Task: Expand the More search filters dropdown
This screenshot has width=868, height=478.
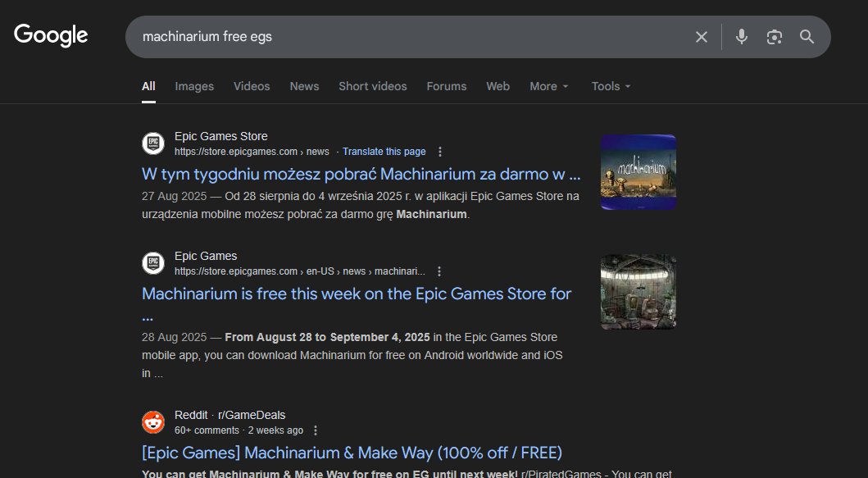Action: (548, 86)
